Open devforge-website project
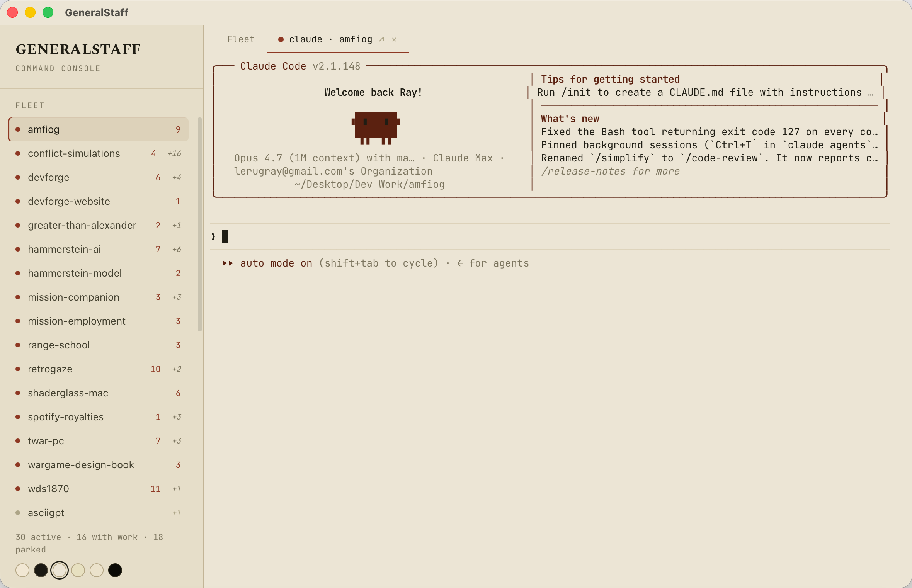This screenshot has height=588, width=912. tap(98, 201)
